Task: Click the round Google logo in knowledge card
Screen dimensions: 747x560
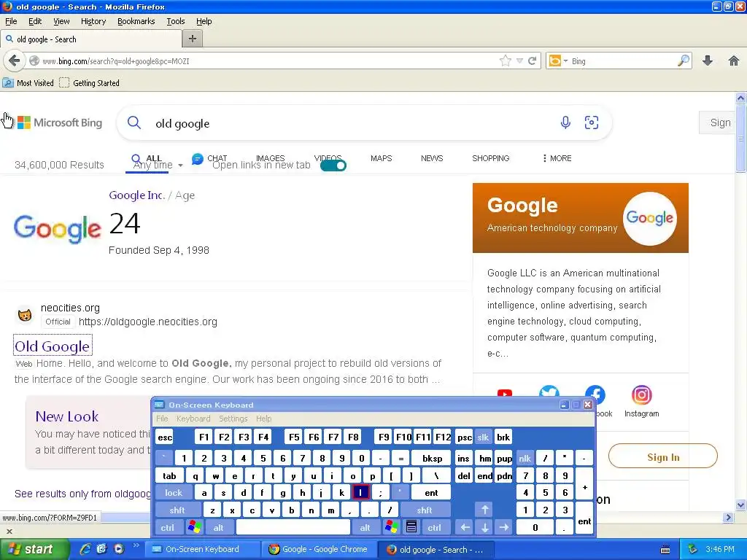Action: coord(649,218)
